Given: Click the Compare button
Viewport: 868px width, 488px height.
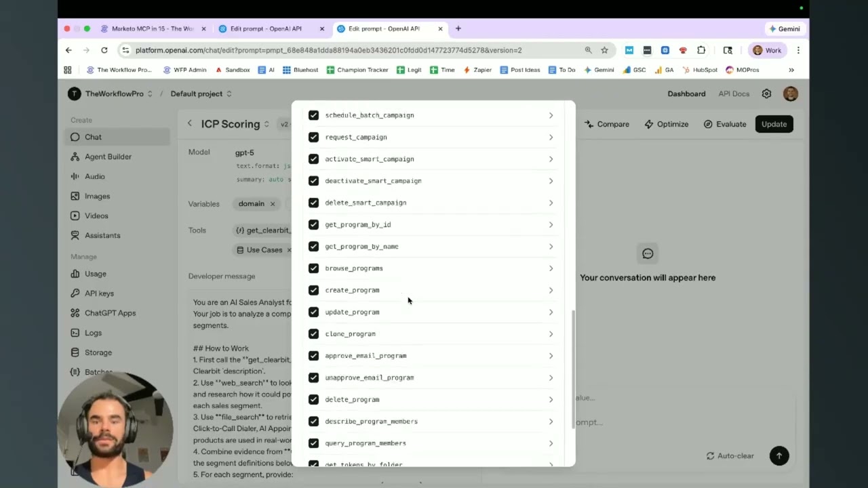Looking at the screenshot, I should point(607,124).
